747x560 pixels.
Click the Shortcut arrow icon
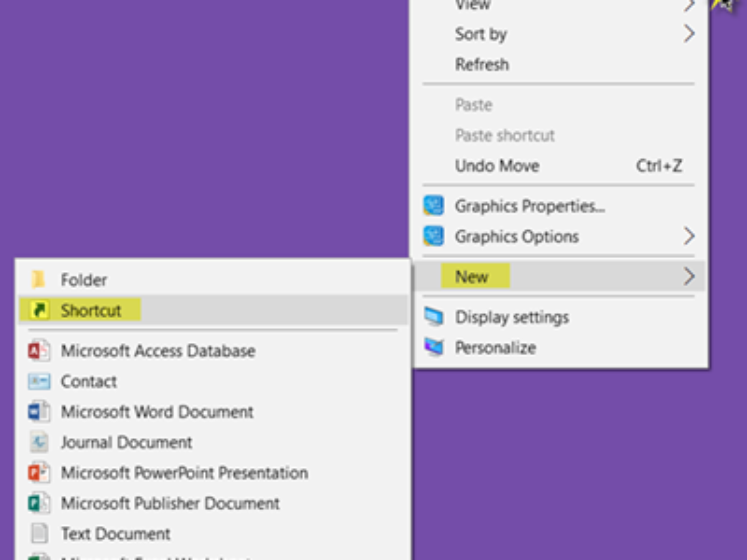pos(39,310)
